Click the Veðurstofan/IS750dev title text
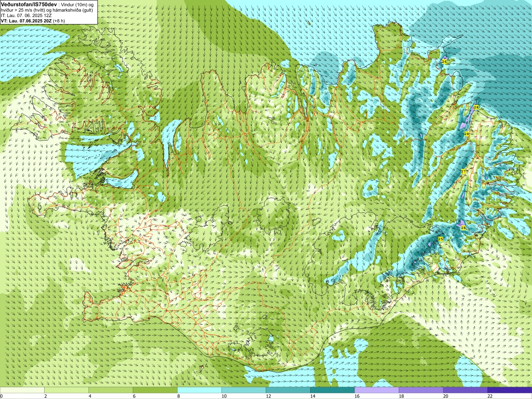The image size is (532, 399). pos(29,4)
